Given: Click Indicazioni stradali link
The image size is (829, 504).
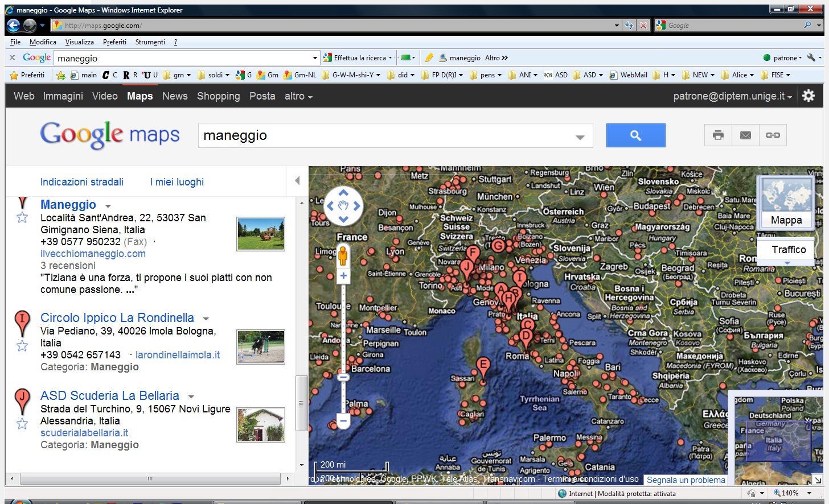Looking at the screenshot, I should pos(82,182).
